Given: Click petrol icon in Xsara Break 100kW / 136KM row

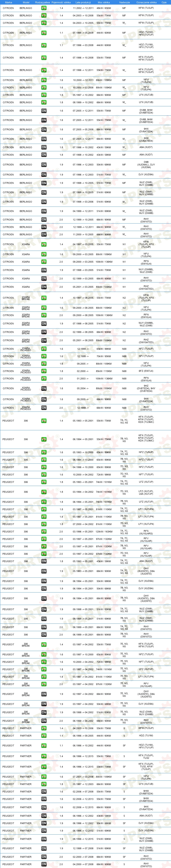Looking at the screenshot, I should [44, 315].
